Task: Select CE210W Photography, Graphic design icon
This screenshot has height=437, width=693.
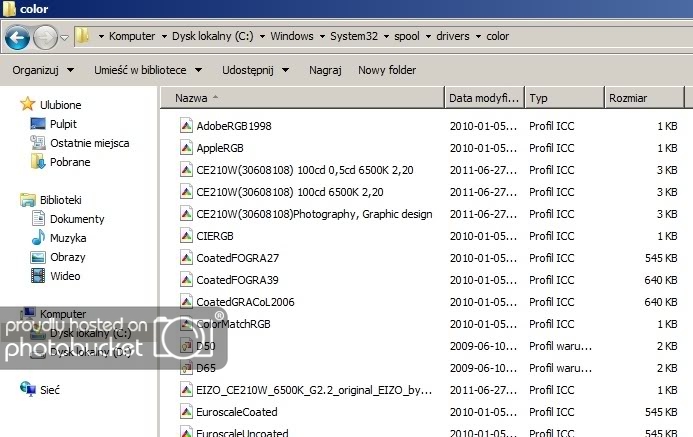Action: tap(186, 214)
